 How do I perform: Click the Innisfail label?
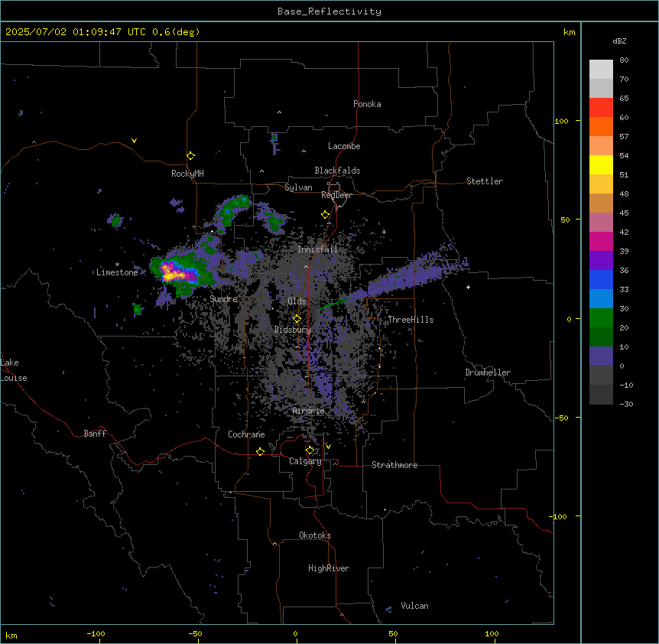pos(317,249)
